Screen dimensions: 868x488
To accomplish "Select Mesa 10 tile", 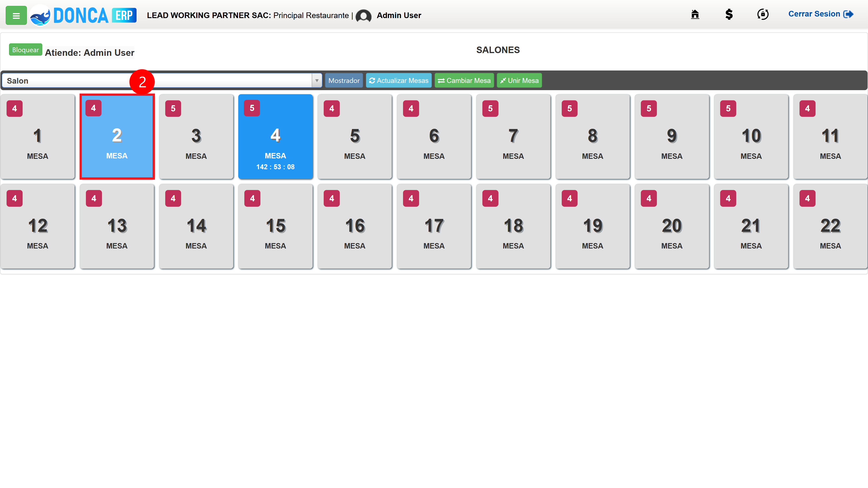I will coord(751,136).
